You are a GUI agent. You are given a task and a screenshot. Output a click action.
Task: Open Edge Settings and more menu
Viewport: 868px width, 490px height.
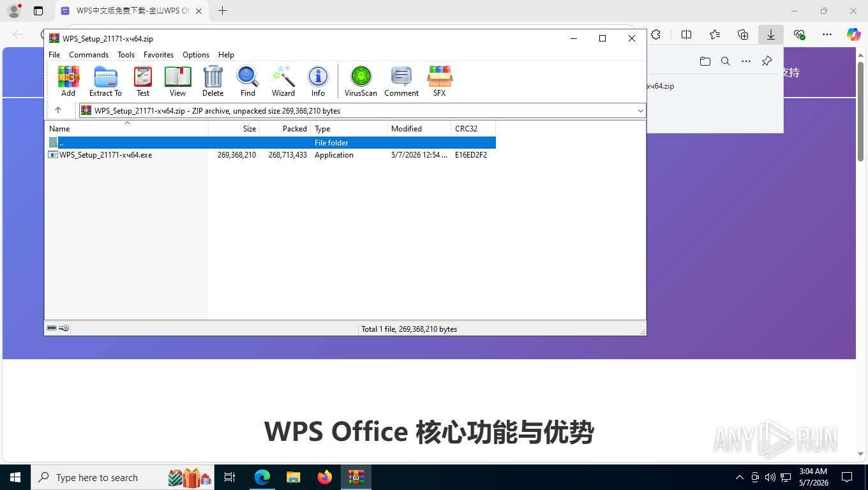click(827, 34)
